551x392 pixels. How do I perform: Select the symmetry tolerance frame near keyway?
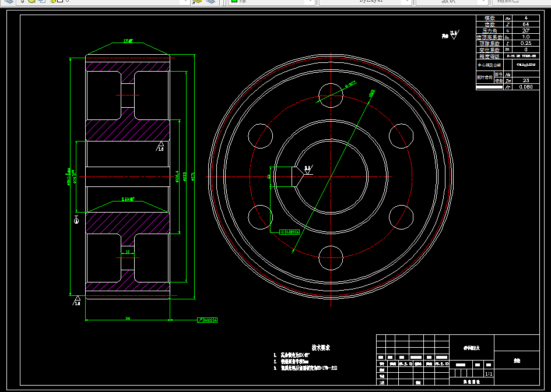(x=290, y=232)
